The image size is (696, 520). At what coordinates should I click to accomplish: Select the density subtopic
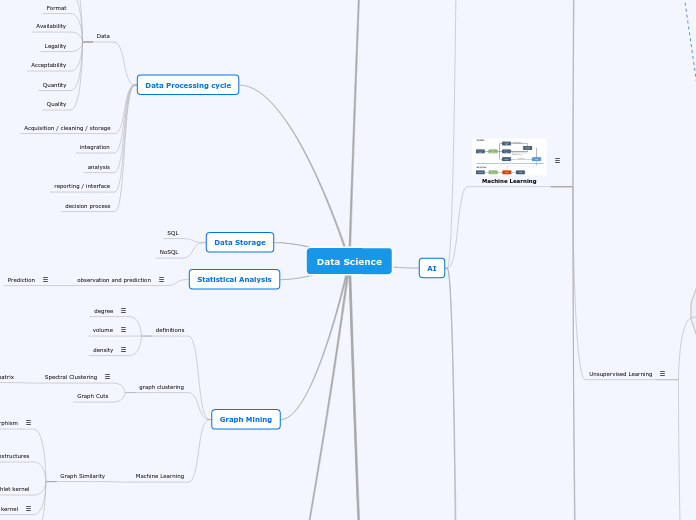click(103, 350)
